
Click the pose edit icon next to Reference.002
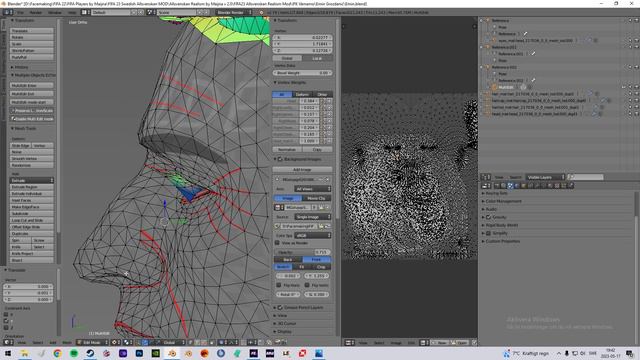tap(533, 80)
